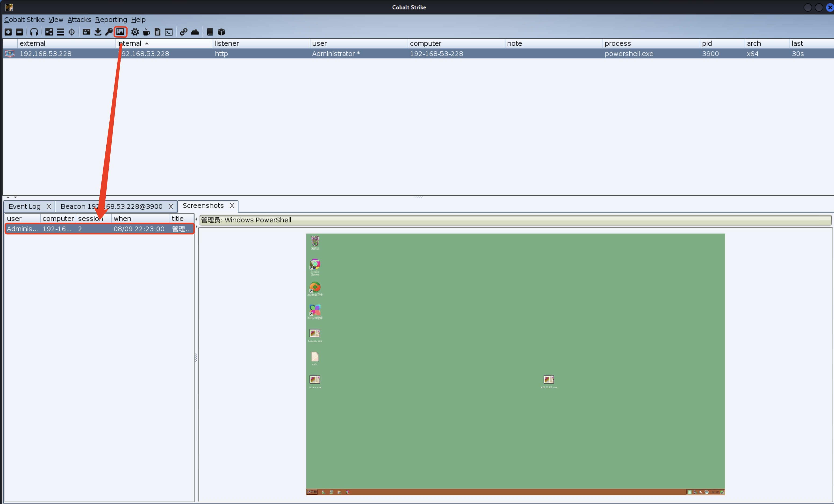Click the down splitter arrow above the tabs
This screenshot has height=504, width=834.
tap(15, 197)
